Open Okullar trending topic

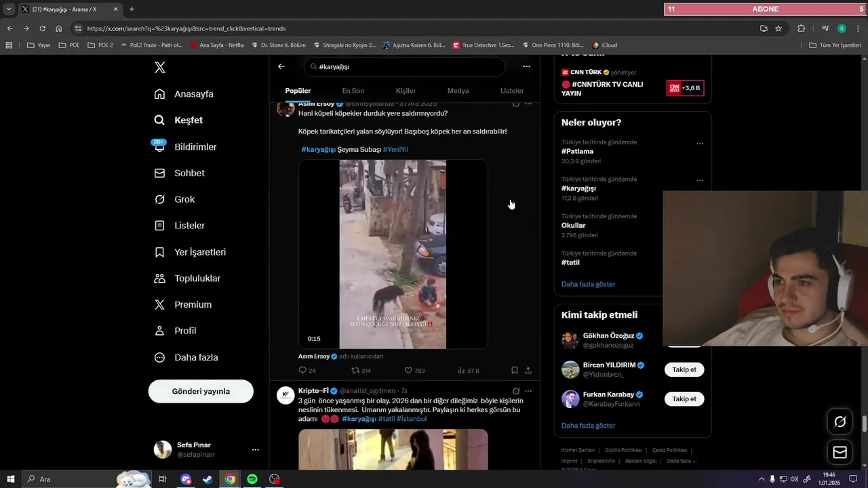pos(573,225)
